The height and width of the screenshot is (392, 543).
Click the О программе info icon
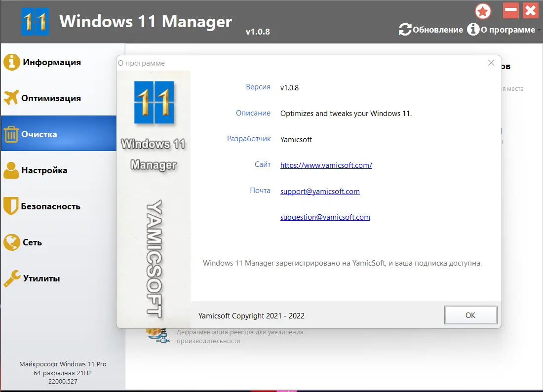472,29
